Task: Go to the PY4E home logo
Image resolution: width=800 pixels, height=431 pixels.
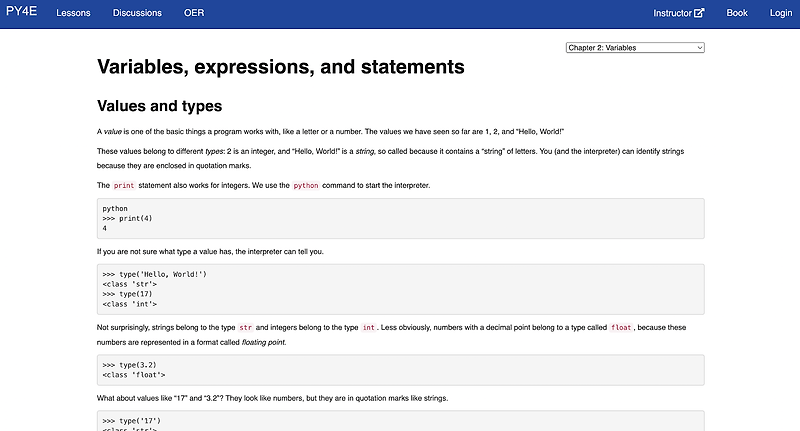Action: pyautogui.click(x=21, y=13)
